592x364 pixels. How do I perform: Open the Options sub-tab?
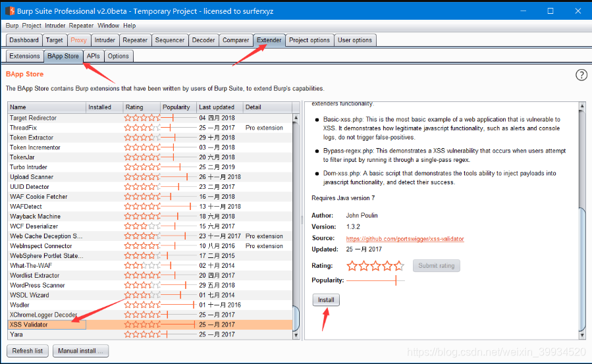click(x=118, y=56)
